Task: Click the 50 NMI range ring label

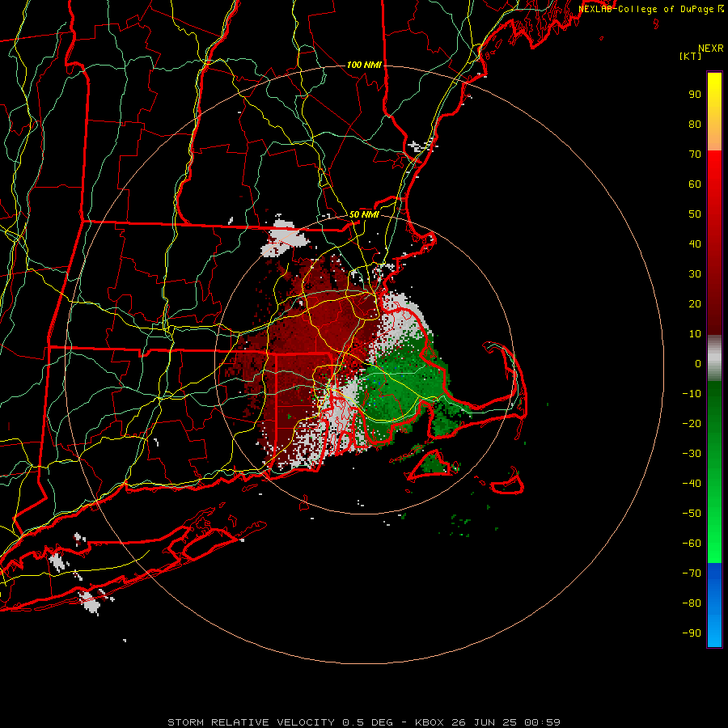Action: pyautogui.click(x=364, y=214)
